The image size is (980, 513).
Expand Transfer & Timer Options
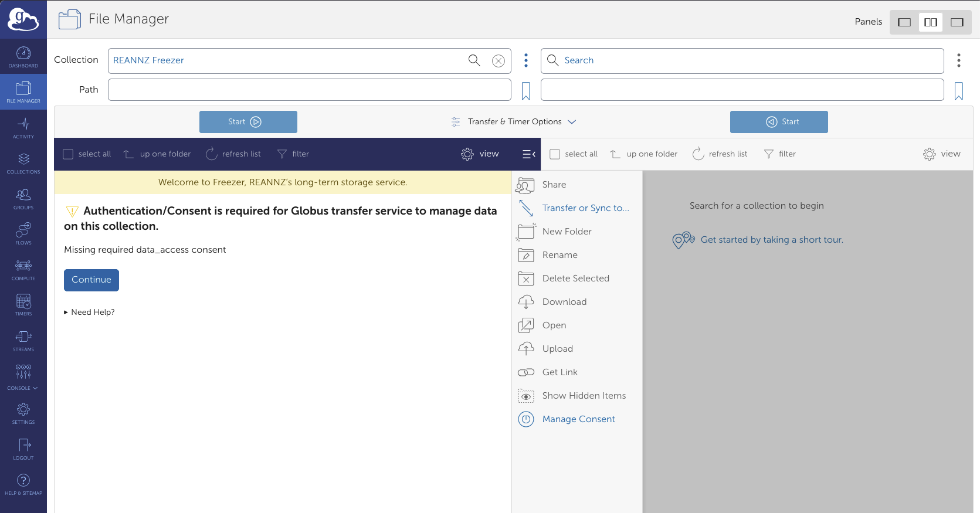pyautogui.click(x=514, y=122)
